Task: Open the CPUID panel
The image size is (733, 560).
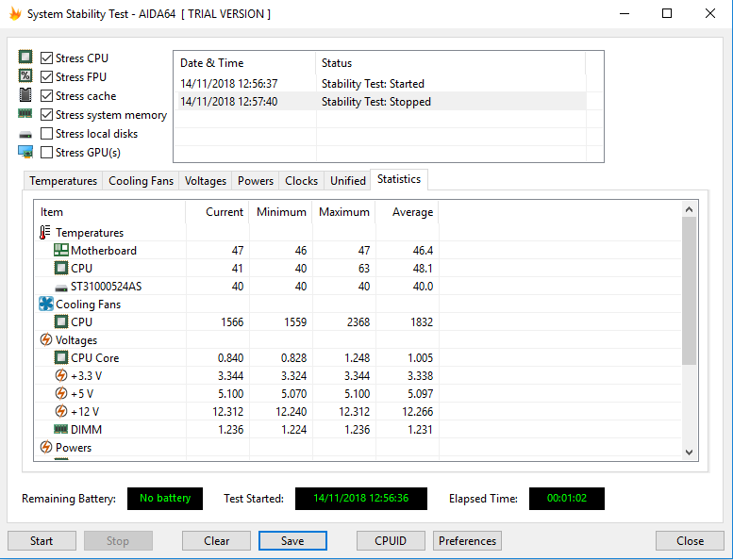Action: point(391,541)
